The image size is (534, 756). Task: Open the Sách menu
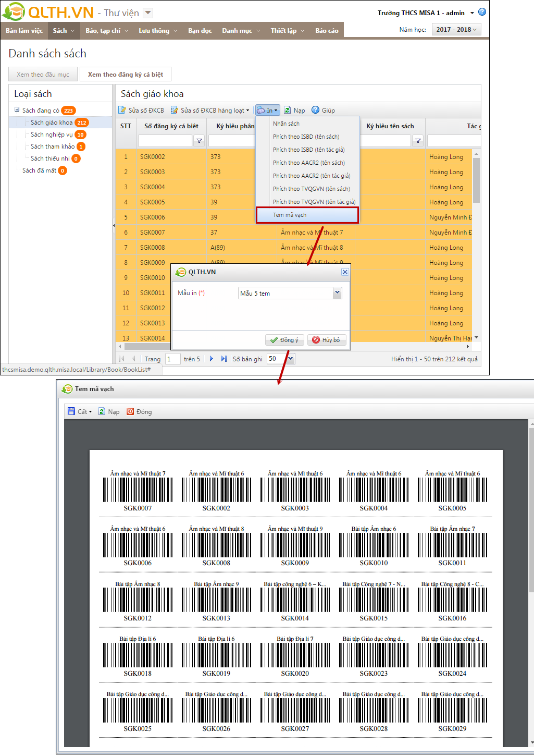click(x=64, y=30)
